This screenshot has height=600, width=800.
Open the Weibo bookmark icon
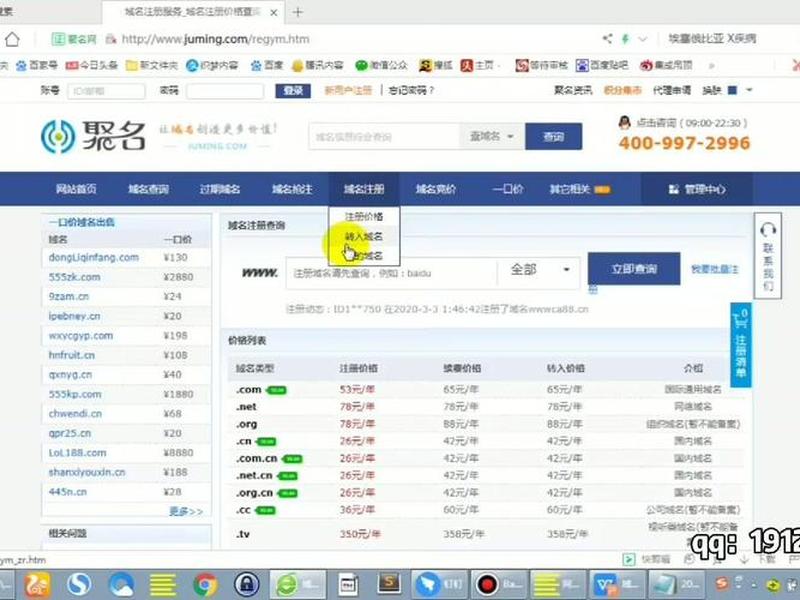click(x=646, y=65)
